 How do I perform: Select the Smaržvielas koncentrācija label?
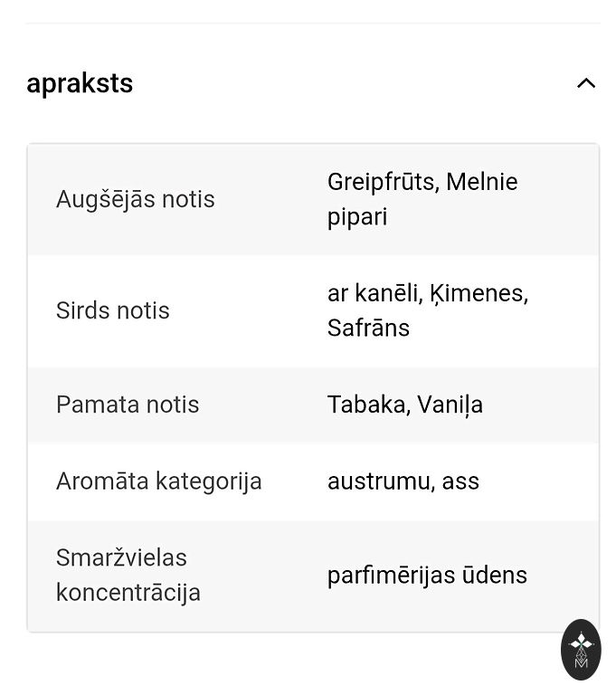coord(128,575)
